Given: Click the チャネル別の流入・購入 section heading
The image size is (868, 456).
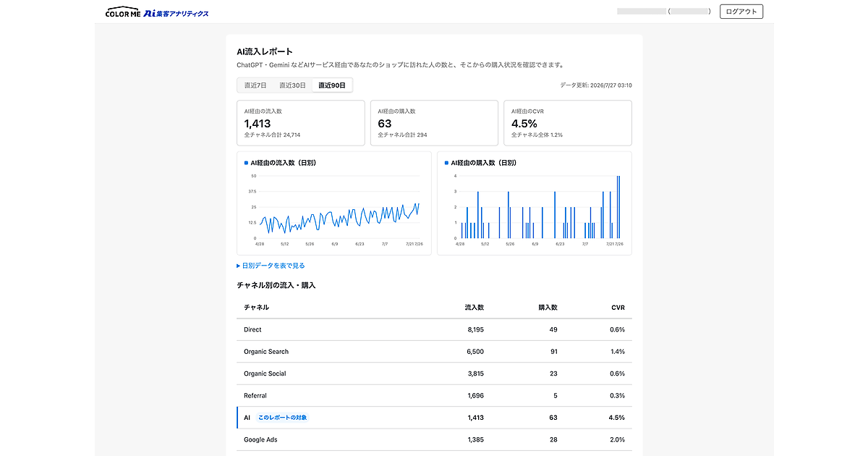Looking at the screenshot, I should pos(276,285).
